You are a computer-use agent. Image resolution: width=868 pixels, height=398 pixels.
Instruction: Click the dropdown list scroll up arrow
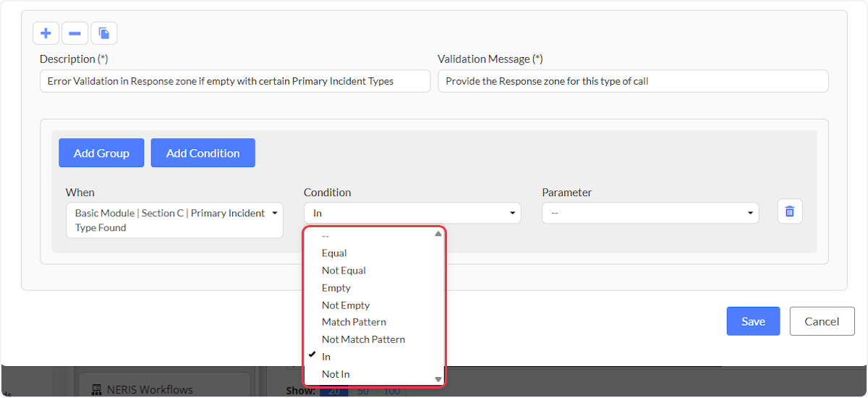tap(438, 234)
